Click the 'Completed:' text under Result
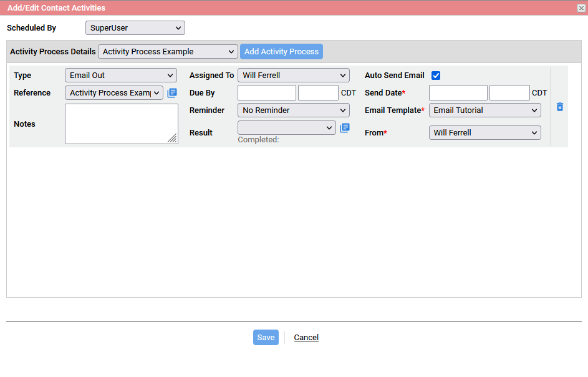This screenshot has width=588, height=377. pyautogui.click(x=258, y=140)
